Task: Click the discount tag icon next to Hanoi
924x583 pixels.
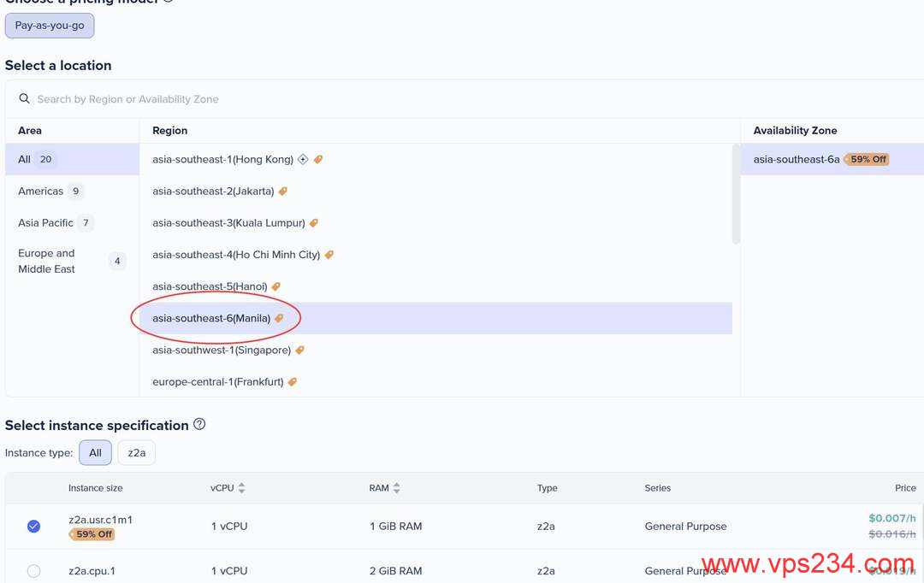Action: tap(276, 286)
